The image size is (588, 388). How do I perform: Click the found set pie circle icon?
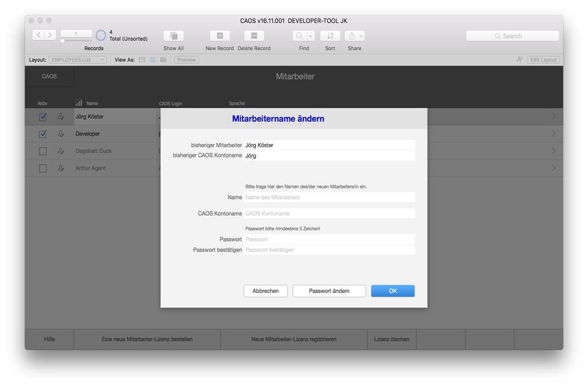point(101,35)
